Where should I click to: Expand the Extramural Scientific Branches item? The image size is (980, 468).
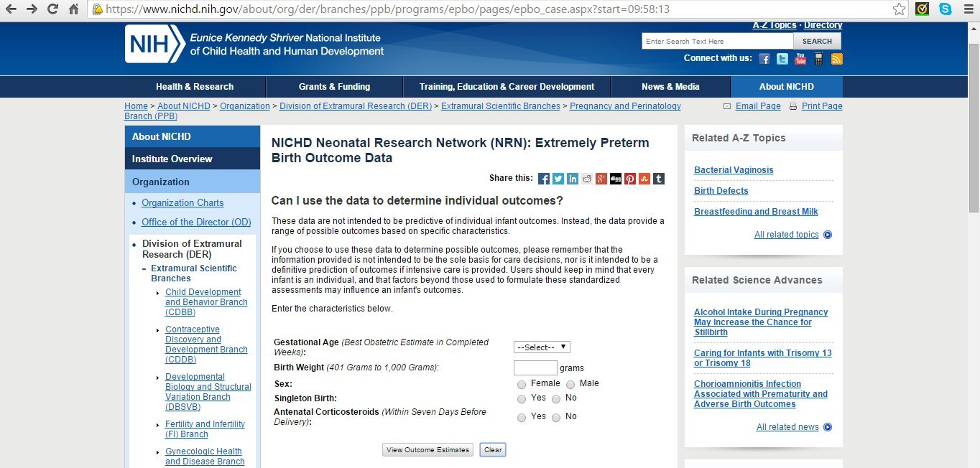(193, 273)
